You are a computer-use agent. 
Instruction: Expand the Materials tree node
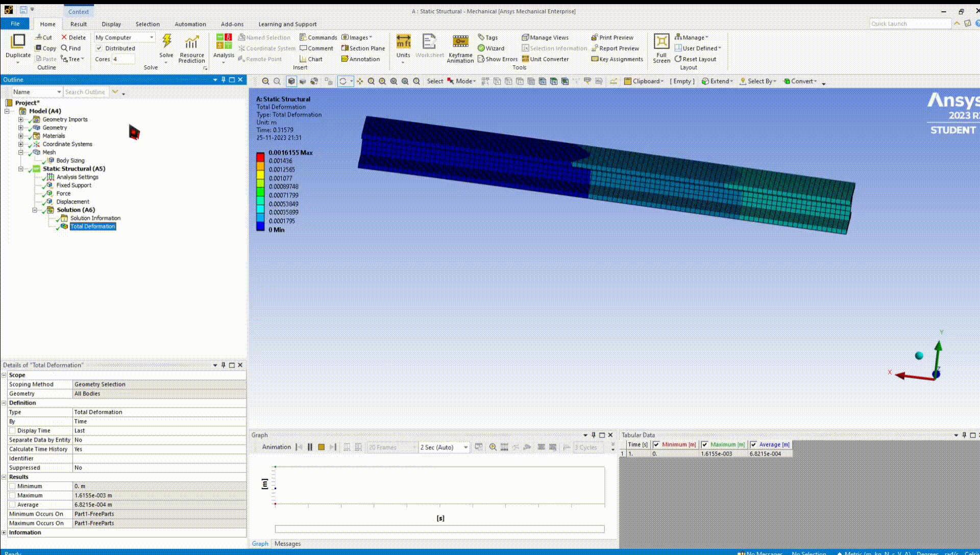(21, 136)
